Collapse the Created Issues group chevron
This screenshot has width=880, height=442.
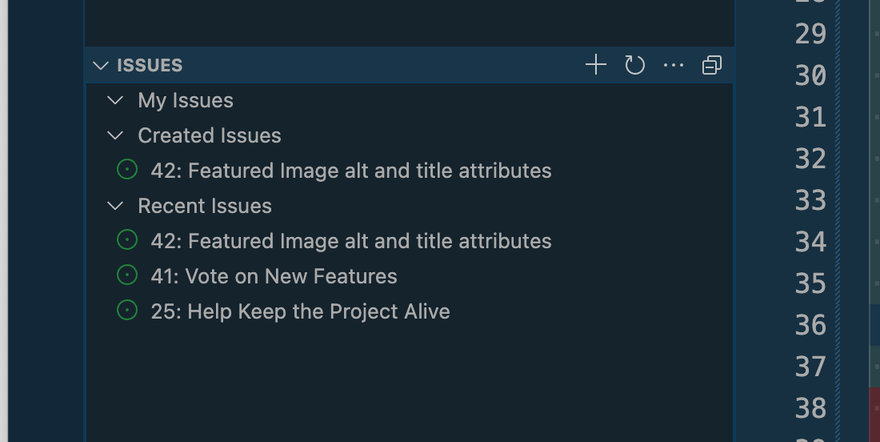coord(116,135)
